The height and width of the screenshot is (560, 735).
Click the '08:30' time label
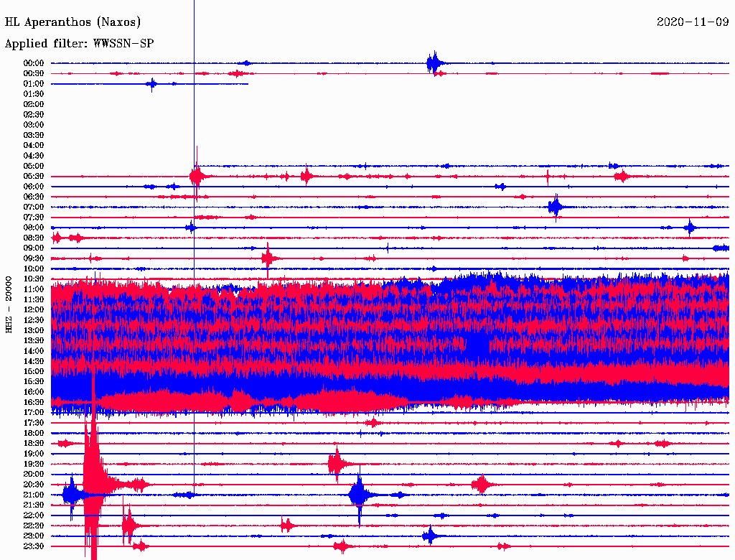(x=34, y=238)
